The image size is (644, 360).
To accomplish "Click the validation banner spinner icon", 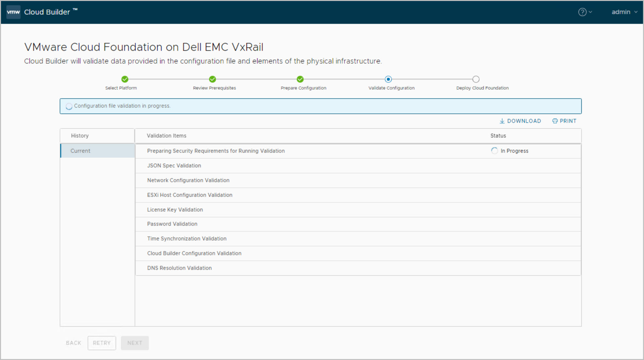I will coord(69,106).
